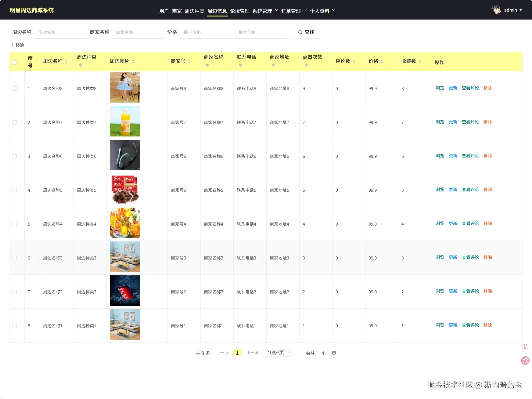The image size is (532, 399).
Task: Click 查看评论 for 周边名称2
Action: pos(470,291)
